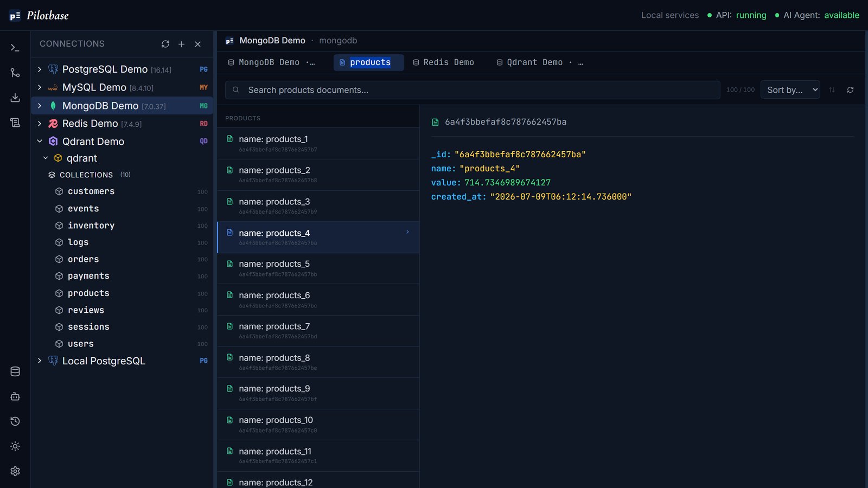The image size is (868, 488).
Task: Click the API running status indicator
Action: click(x=737, y=15)
